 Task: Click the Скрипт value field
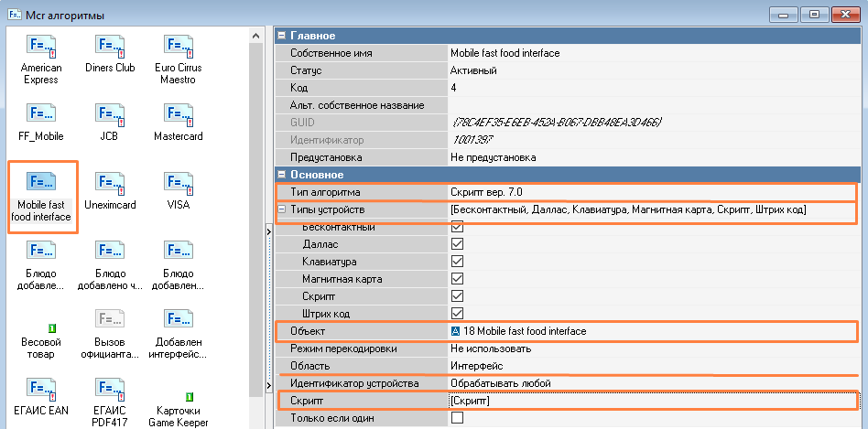[x=650, y=401]
